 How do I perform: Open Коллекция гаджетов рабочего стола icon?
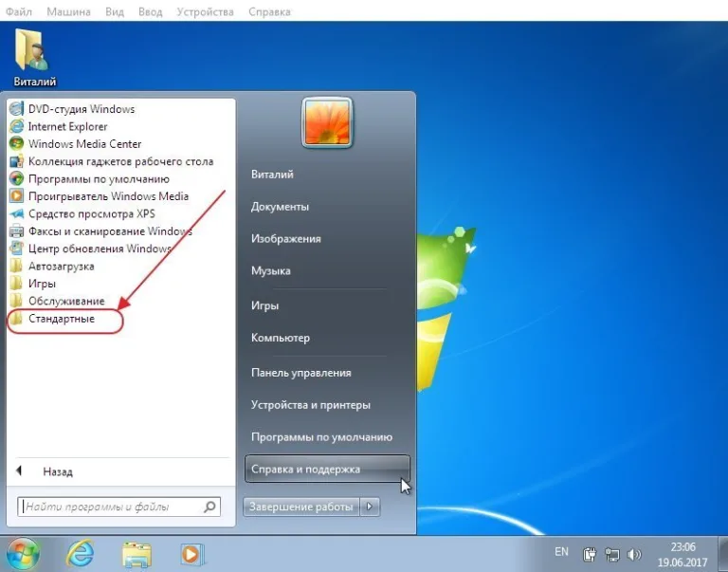click(16, 161)
